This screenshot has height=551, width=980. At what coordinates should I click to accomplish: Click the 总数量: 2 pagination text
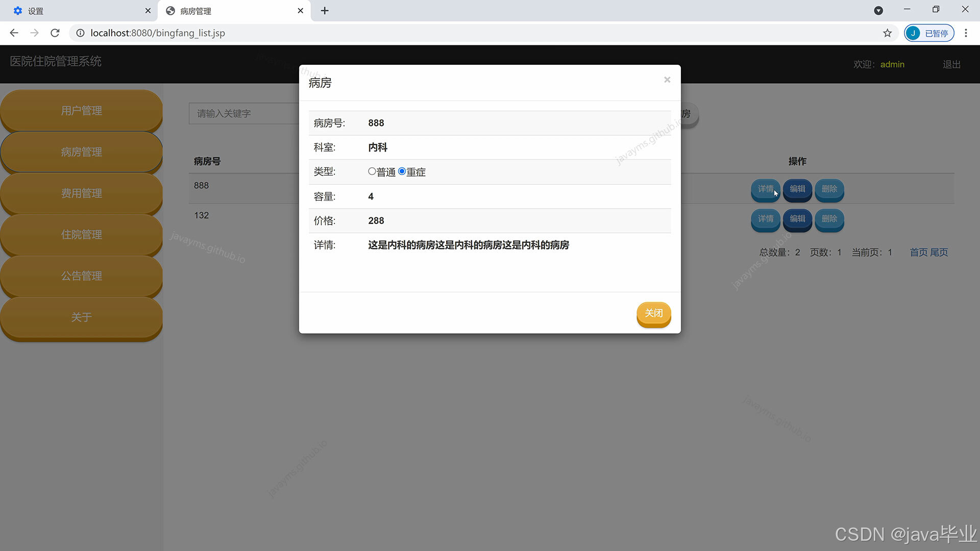pyautogui.click(x=780, y=253)
